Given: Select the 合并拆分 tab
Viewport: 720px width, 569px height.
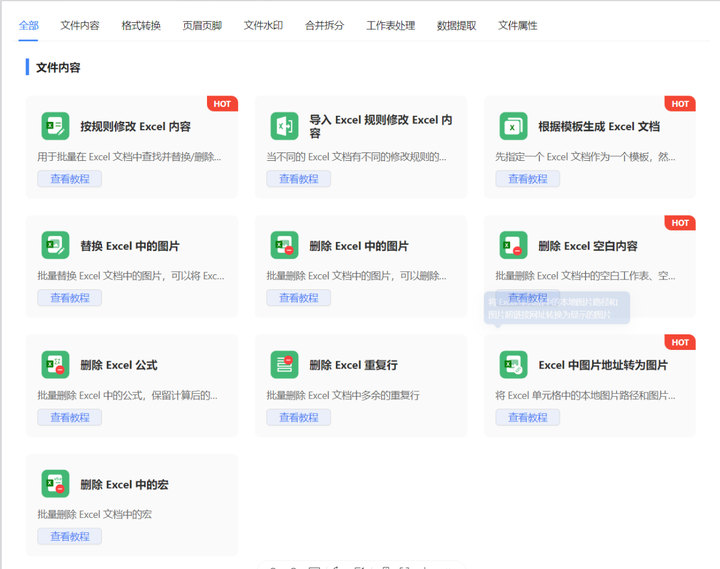Looking at the screenshot, I should tap(324, 25).
